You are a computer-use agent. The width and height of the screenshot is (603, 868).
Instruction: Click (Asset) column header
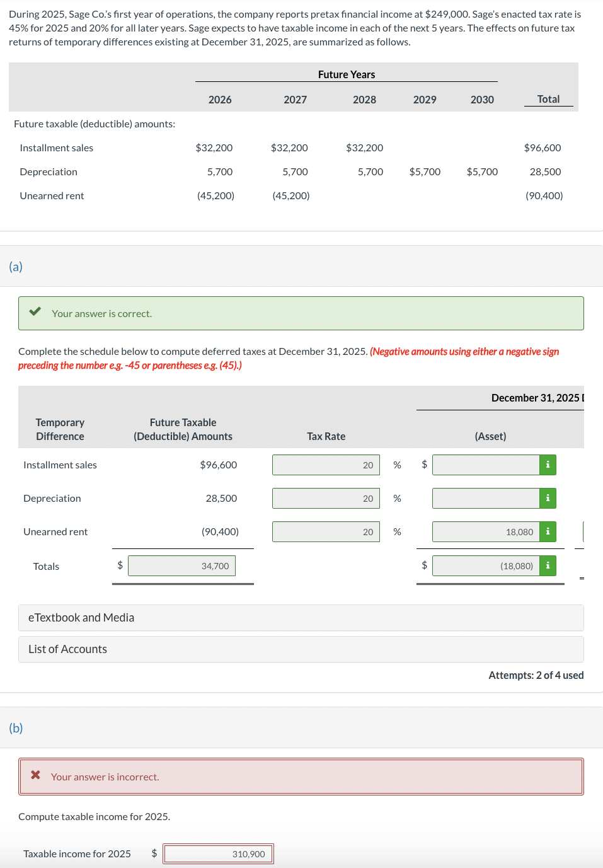pyautogui.click(x=491, y=436)
